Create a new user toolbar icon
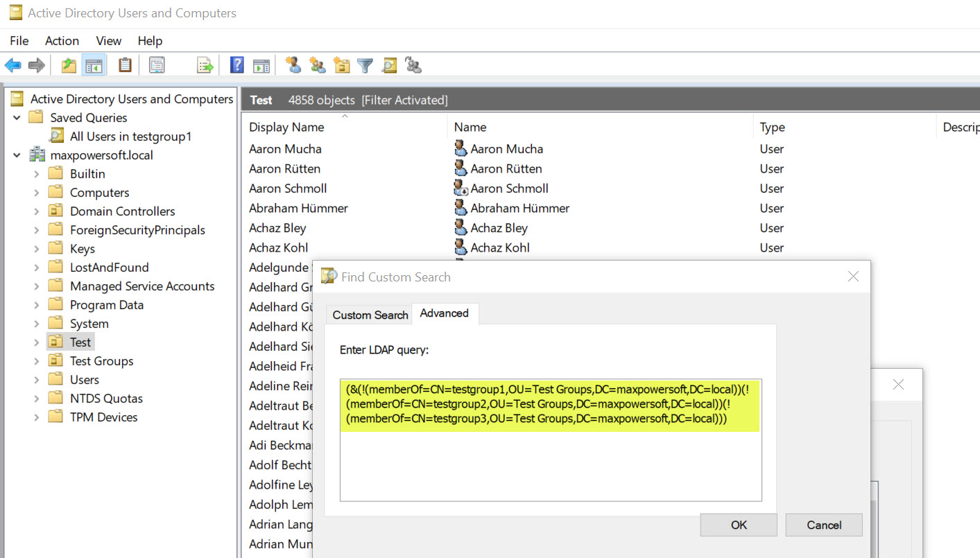 point(293,65)
